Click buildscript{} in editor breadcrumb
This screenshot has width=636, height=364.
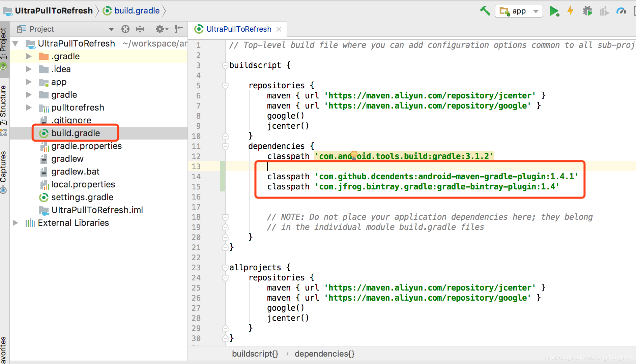[255, 354]
